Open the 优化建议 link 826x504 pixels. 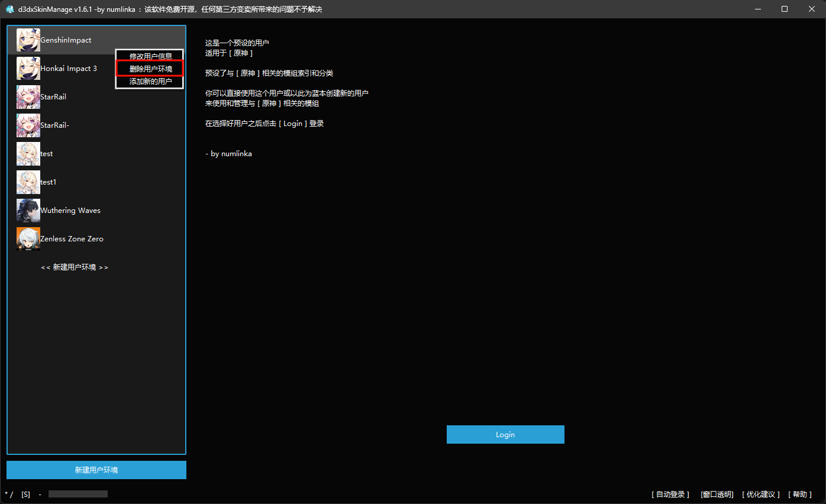point(761,495)
